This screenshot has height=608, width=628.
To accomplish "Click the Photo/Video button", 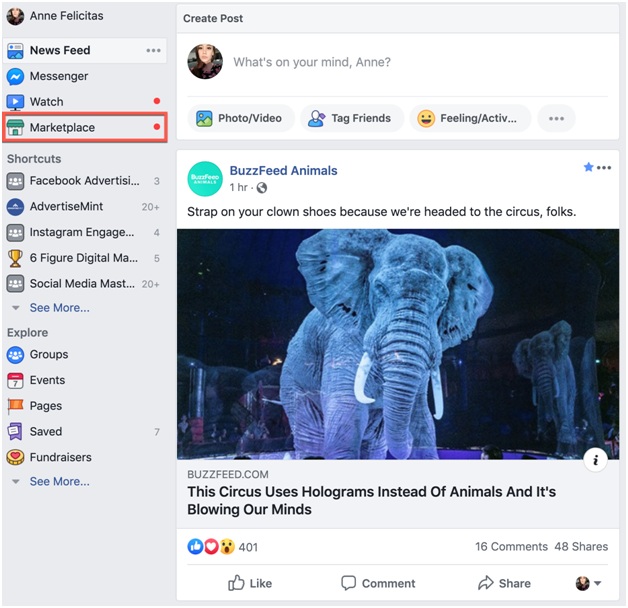I will pos(240,118).
